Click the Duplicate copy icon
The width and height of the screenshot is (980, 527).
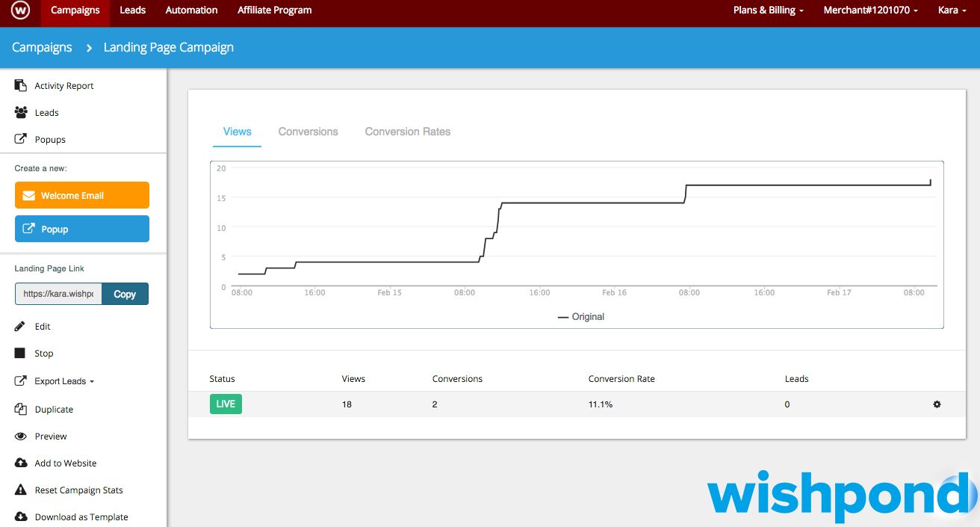point(21,410)
